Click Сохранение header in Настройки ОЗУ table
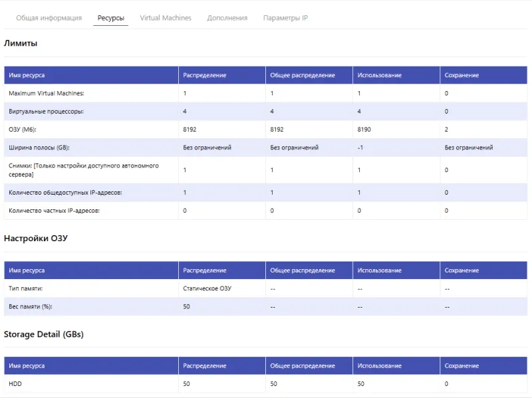This screenshot has width=532, height=398. 462,270
